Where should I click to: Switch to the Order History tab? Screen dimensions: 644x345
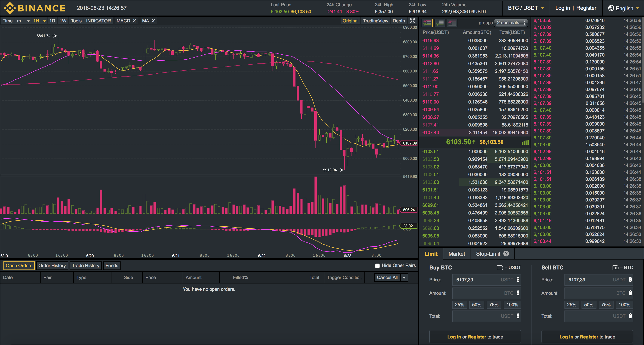tap(52, 265)
